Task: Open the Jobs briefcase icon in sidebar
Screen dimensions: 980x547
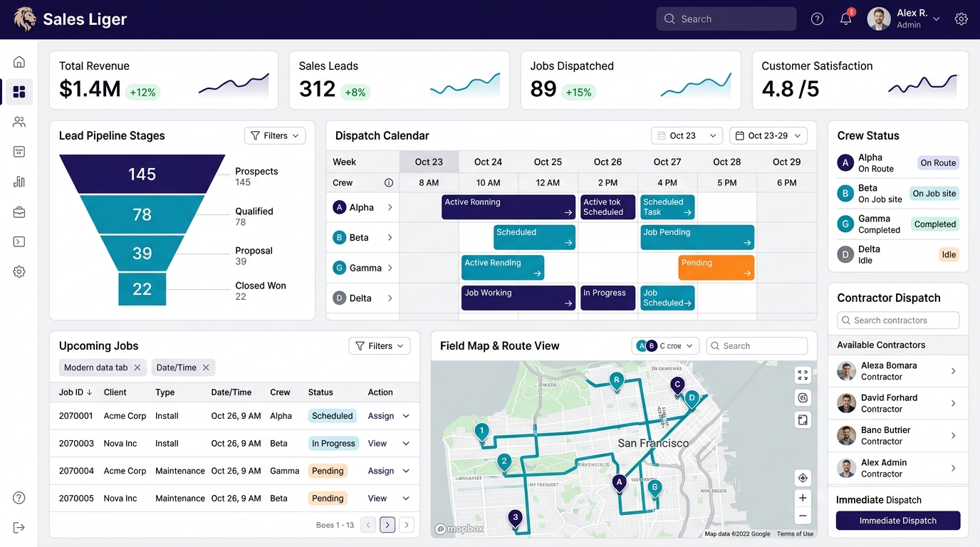Action: click(19, 212)
